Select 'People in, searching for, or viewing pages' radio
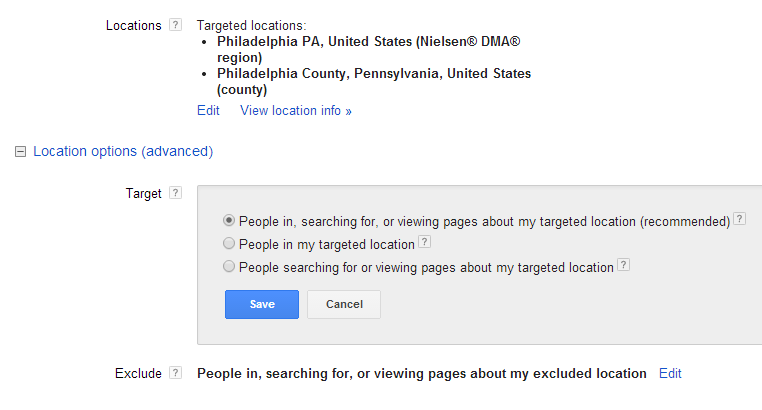Image resolution: width=762 pixels, height=410 pixels. pos(230,221)
